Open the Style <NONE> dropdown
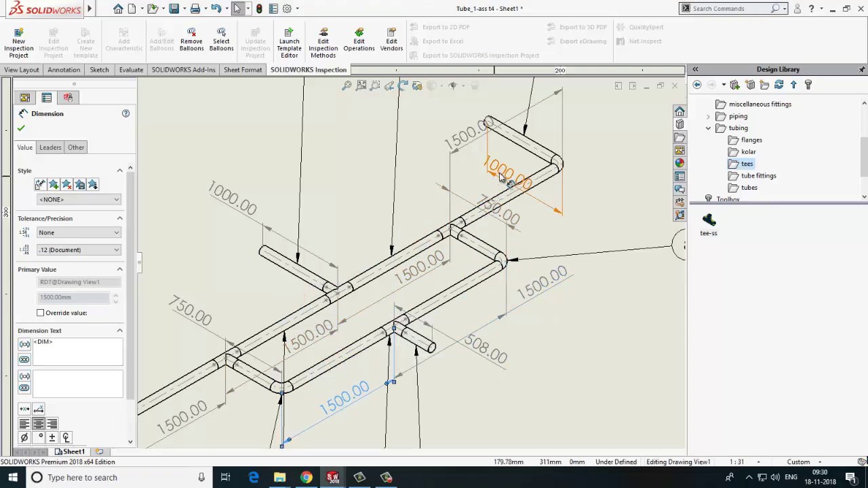The width and height of the screenshot is (868, 488). point(79,199)
